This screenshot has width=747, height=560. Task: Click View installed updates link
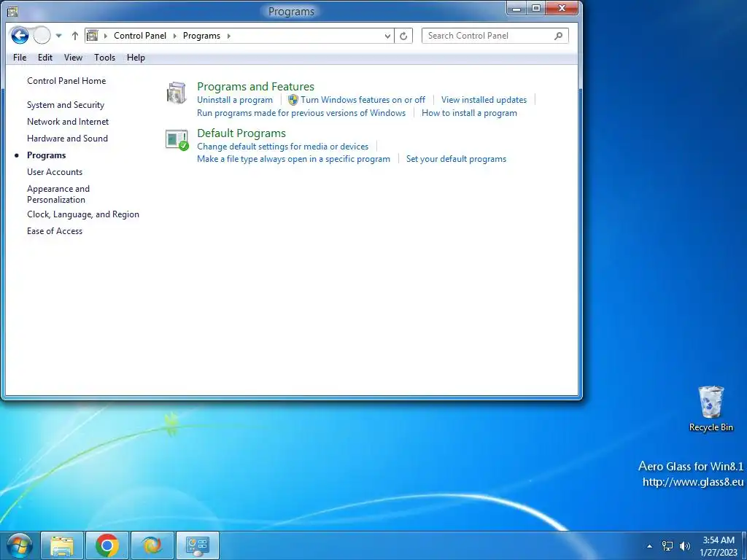(484, 100)
